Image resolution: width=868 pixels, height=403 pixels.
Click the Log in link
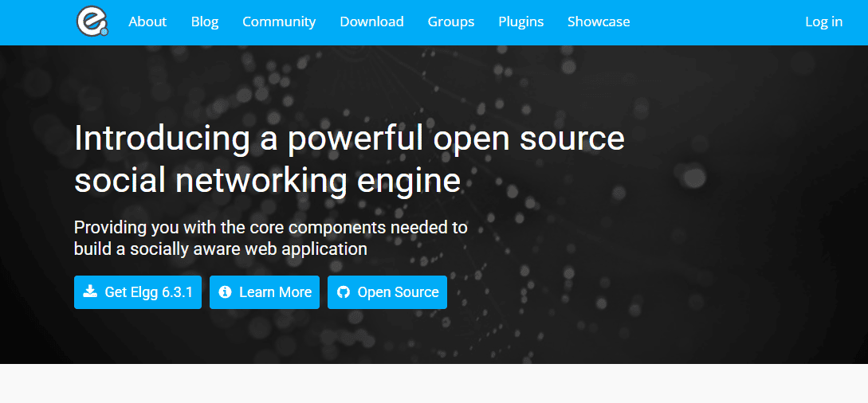[x=823, y=22]
